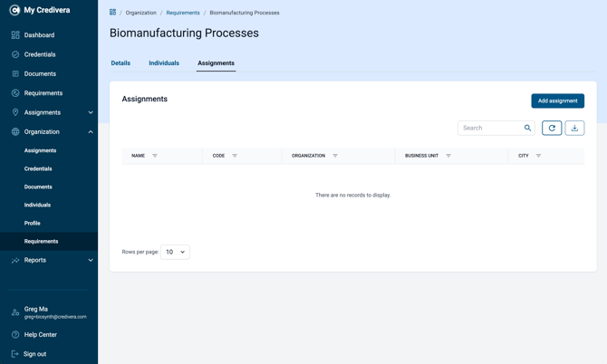Click the Greg Ma account name
607x364 pixels.
point(36,309)
